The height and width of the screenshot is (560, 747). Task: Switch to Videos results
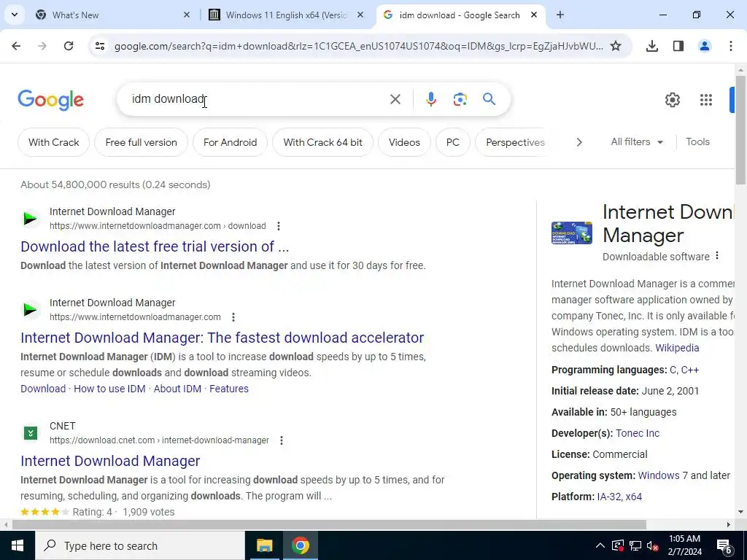pos(404,142)
